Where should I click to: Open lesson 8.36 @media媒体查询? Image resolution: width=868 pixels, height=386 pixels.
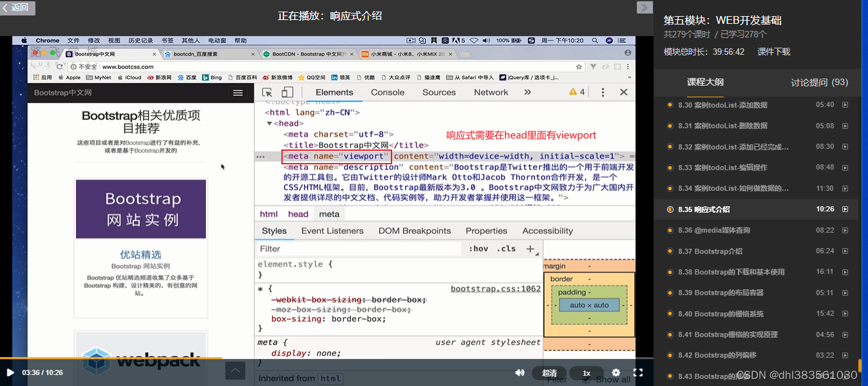tap(713, 230)
